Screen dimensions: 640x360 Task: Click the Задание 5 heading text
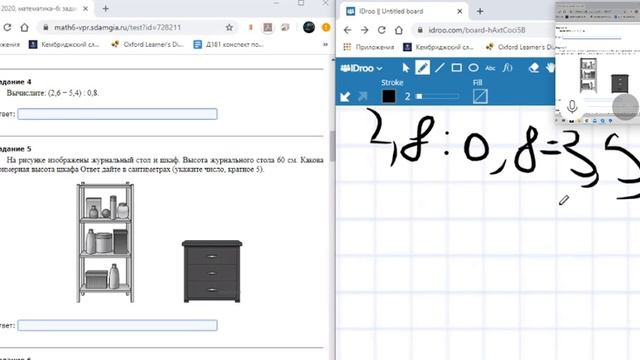pos(15,149)
